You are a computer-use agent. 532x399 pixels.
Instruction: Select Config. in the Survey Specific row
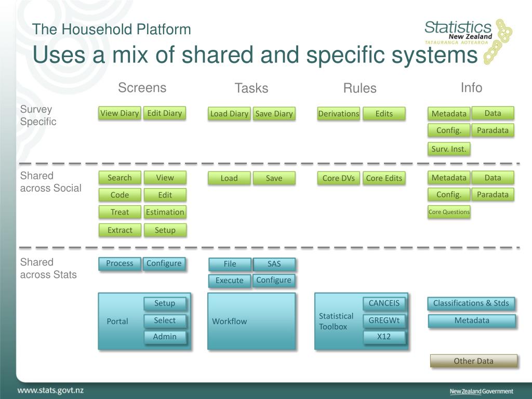point(449,130)
